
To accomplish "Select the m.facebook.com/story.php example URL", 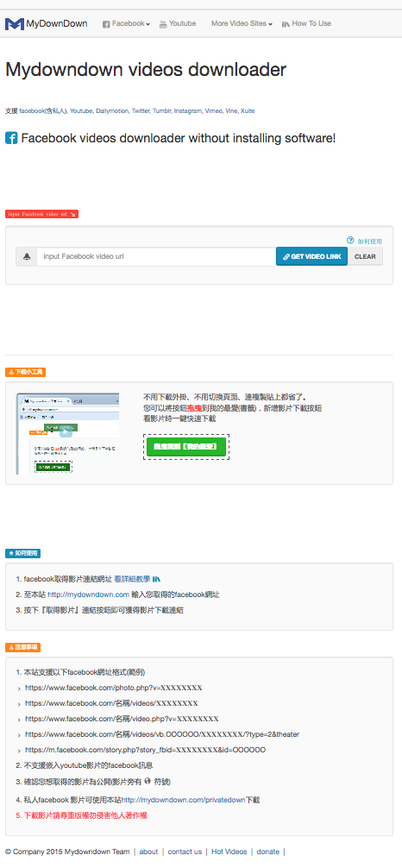I will [145, 750].
